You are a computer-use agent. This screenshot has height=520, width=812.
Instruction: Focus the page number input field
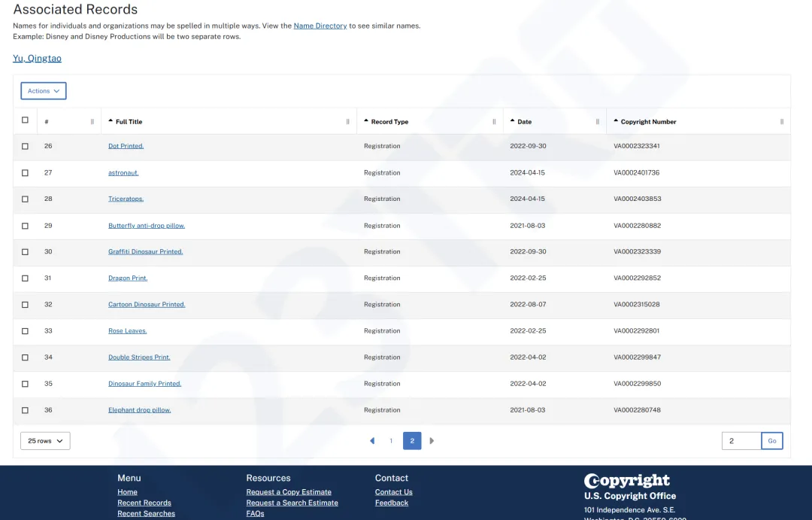click(741, 441)
